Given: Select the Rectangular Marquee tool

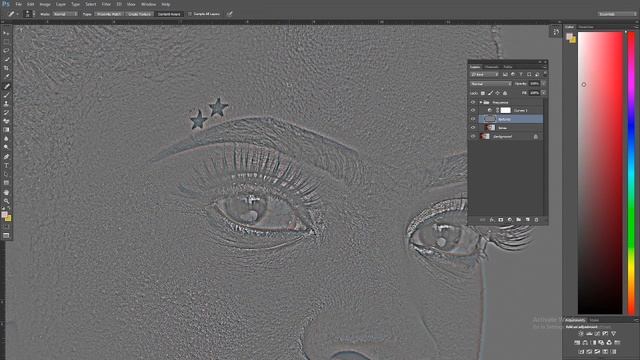Looking at the screenshot, I should 6,42.
